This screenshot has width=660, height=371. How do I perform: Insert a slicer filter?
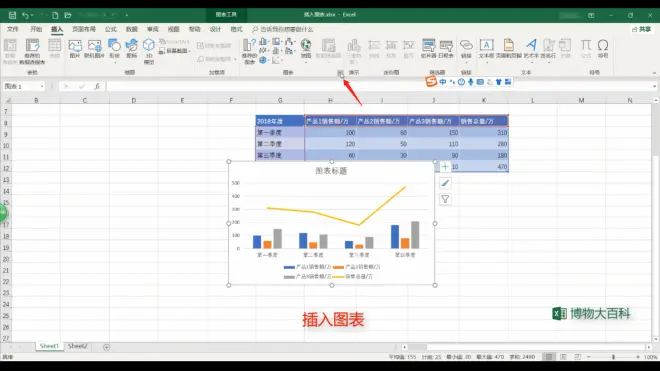tap(428, 49)
